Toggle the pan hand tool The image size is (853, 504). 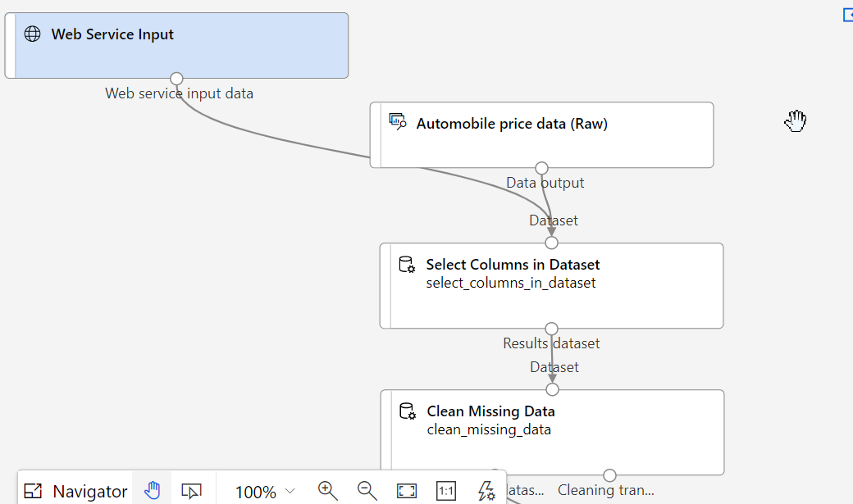point(152,491)
